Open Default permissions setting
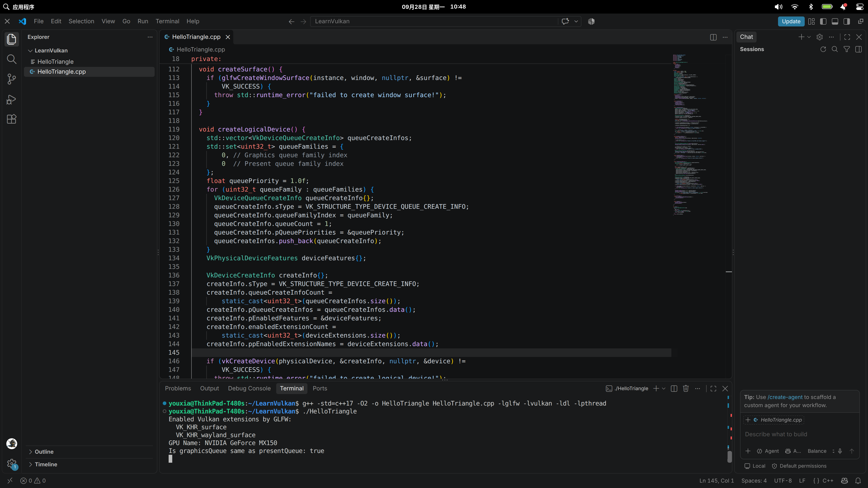 point(799,466)
